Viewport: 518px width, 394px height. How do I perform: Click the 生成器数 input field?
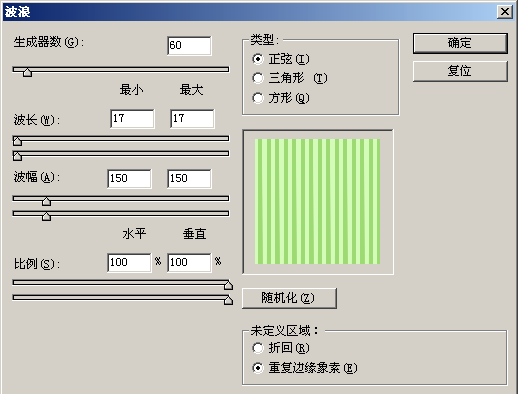tap(189, 45)
